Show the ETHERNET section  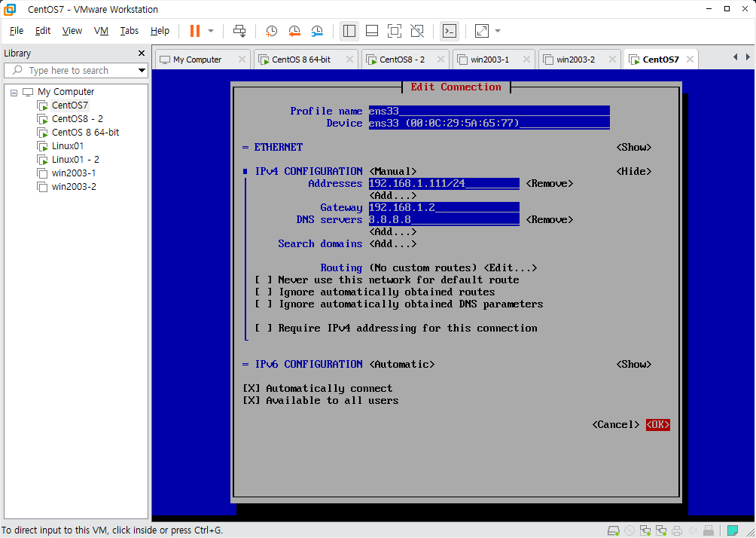point(633,147)
